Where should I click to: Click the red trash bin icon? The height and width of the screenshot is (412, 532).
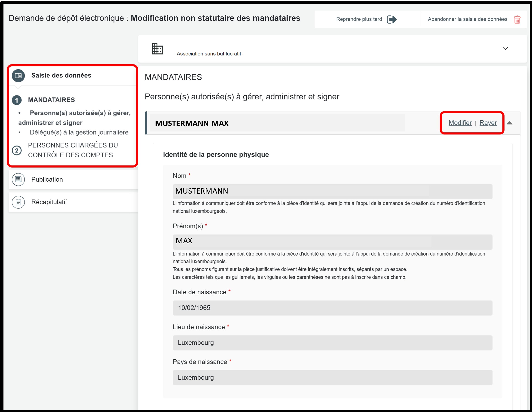(x=517, y=19)
